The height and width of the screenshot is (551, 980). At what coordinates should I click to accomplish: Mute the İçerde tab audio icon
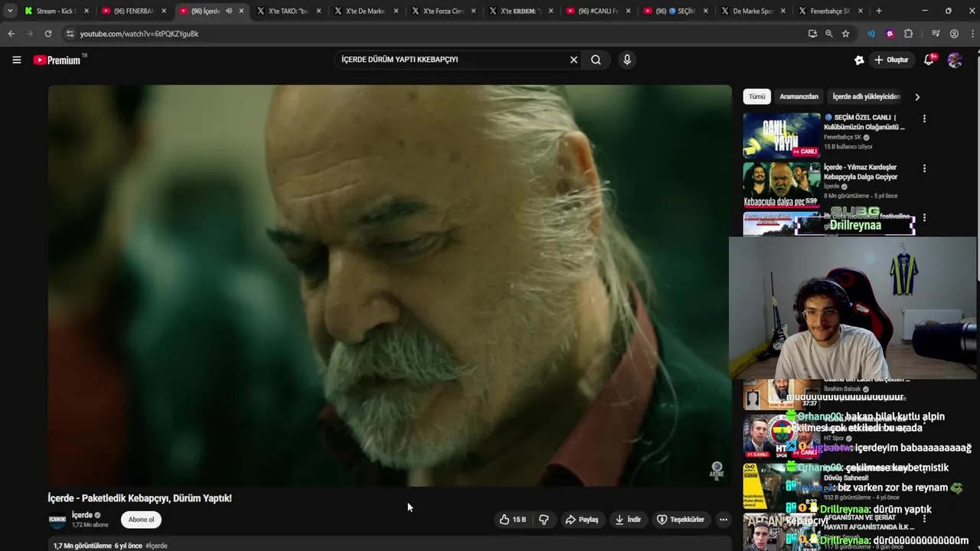click(x=228, y=11)
